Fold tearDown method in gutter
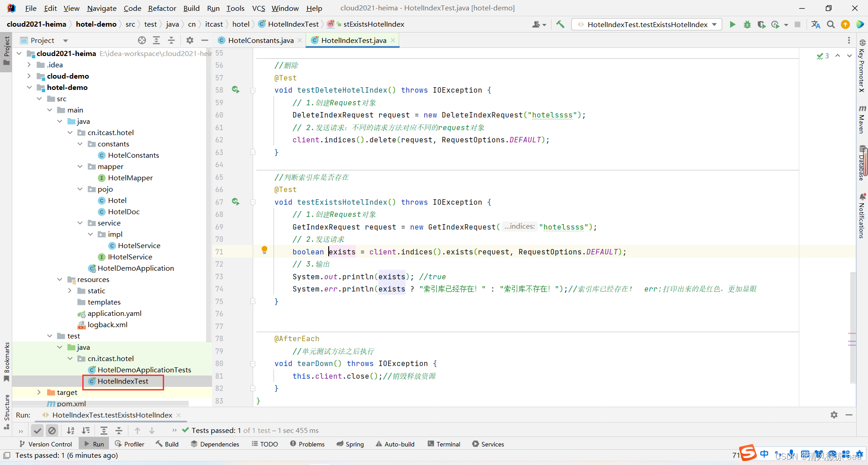Viewport: 868px width, 465px height. point(253,363)
